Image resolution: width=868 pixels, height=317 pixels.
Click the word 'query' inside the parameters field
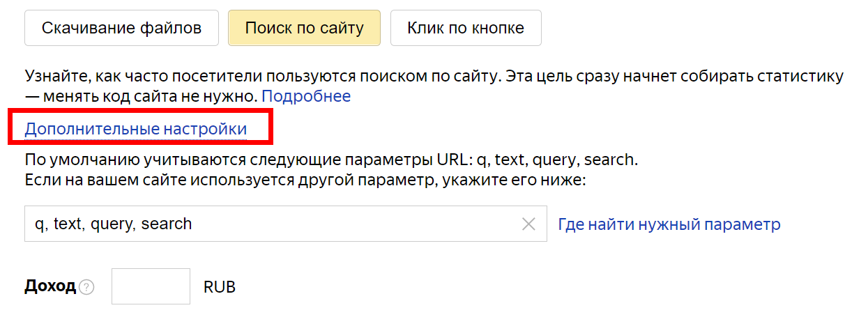tap(112, 224)
